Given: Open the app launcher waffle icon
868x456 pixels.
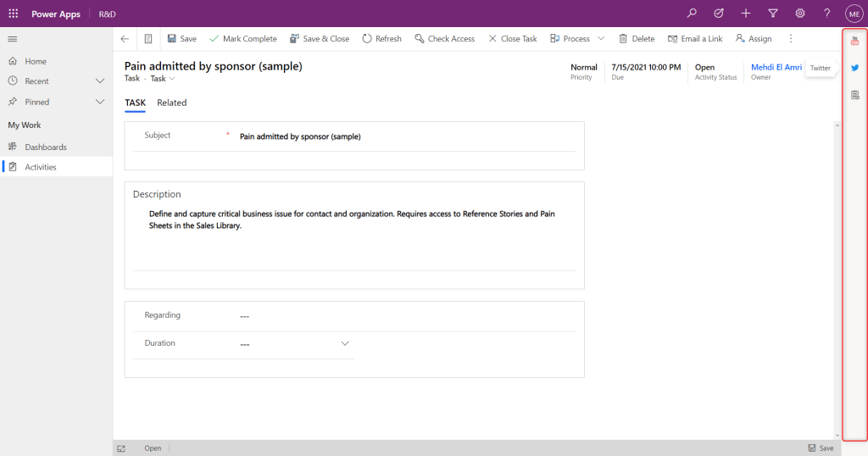Looking at the screenshot, I should 13,14.
